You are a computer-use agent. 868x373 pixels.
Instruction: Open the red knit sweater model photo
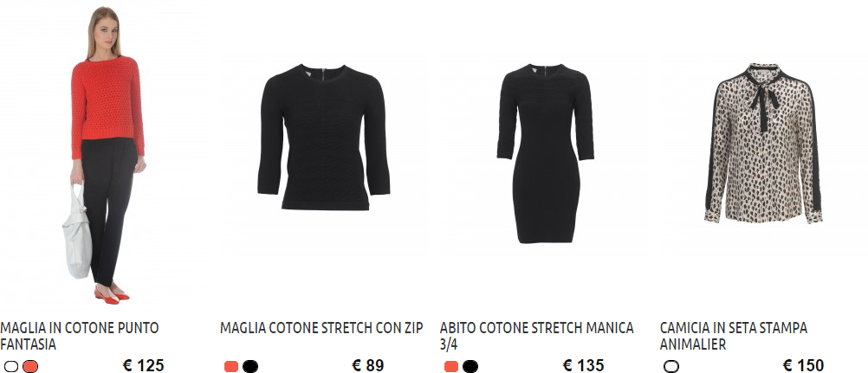point(105,155)
